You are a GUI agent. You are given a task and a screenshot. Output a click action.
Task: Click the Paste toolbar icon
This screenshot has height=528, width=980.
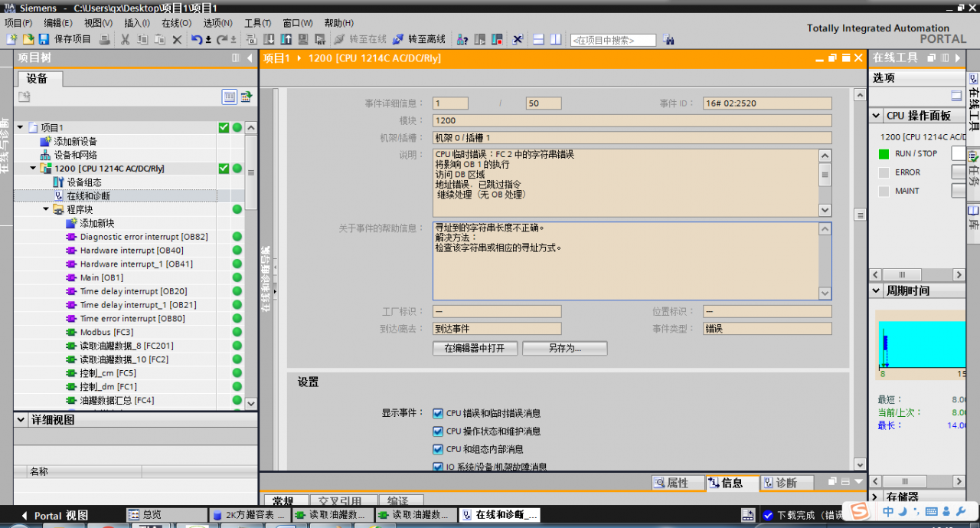tap(159, 39)
